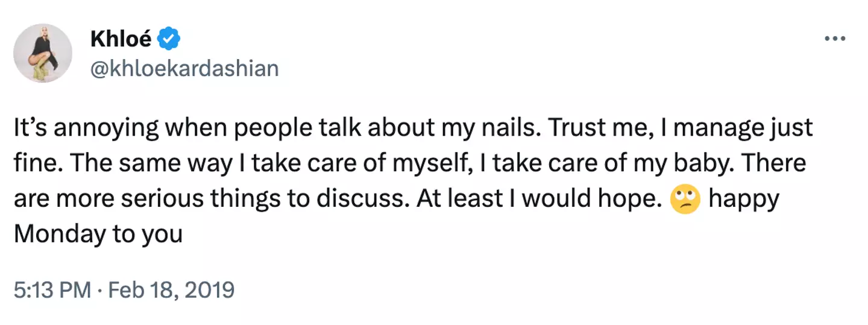Visit the @khloekardashian handle link
This screenshot has height=325, width=868.
point(184,69)
